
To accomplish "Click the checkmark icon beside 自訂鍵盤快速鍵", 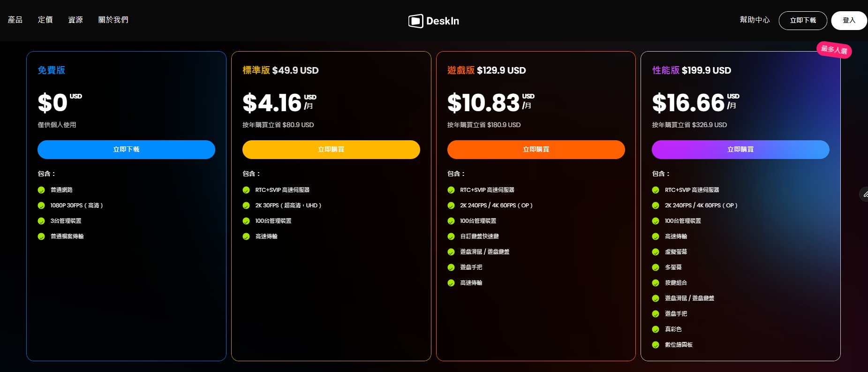I will 451,236.
